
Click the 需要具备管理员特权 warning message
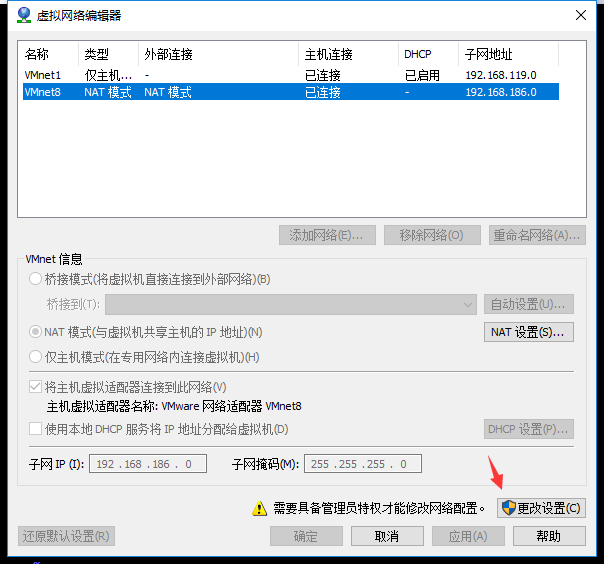379,508
